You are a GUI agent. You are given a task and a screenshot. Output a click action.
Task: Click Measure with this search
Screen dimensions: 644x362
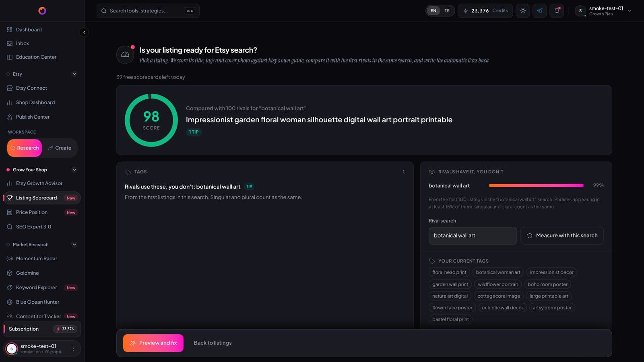(562, 236)
